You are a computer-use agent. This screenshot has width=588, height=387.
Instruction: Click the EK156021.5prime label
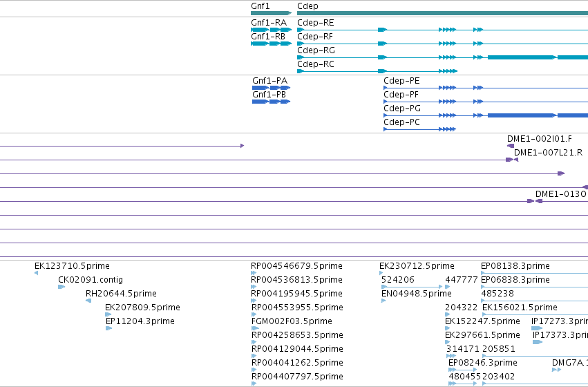tap(520, 308)
